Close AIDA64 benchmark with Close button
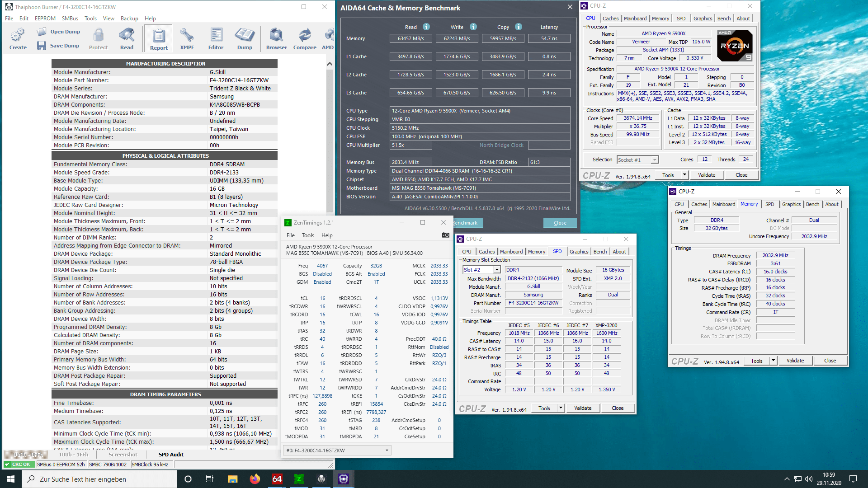 [x=560, y=223]
